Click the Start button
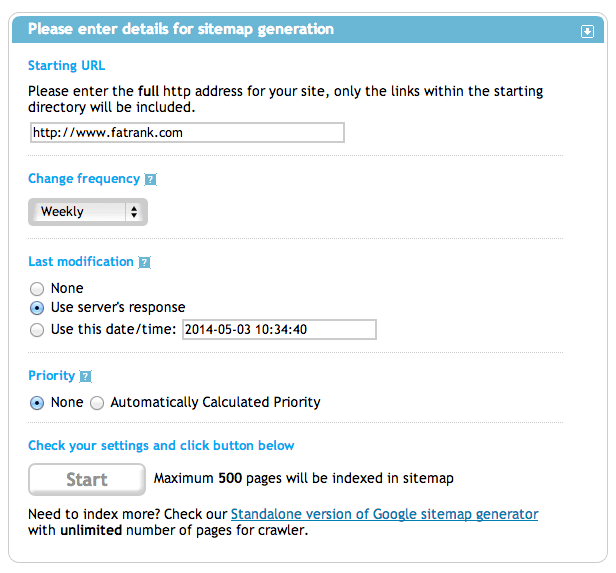616x573 pixels. (87, 480)
